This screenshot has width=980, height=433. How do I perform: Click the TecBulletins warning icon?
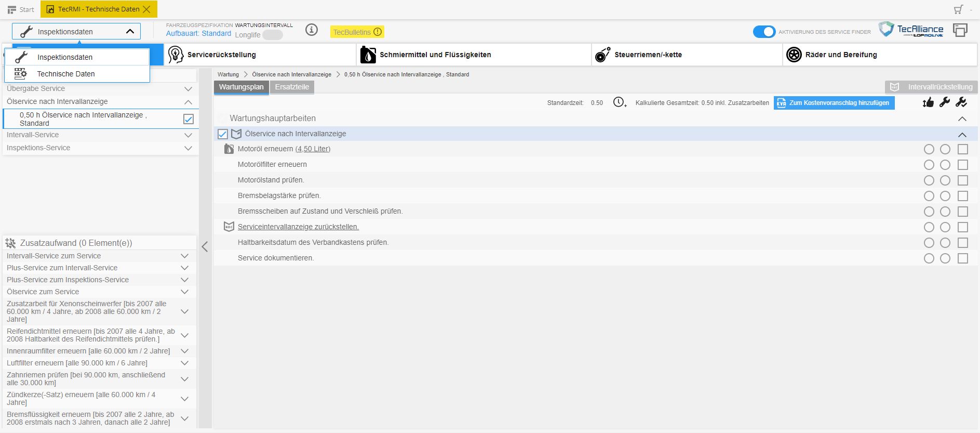[x=378, y=32]
